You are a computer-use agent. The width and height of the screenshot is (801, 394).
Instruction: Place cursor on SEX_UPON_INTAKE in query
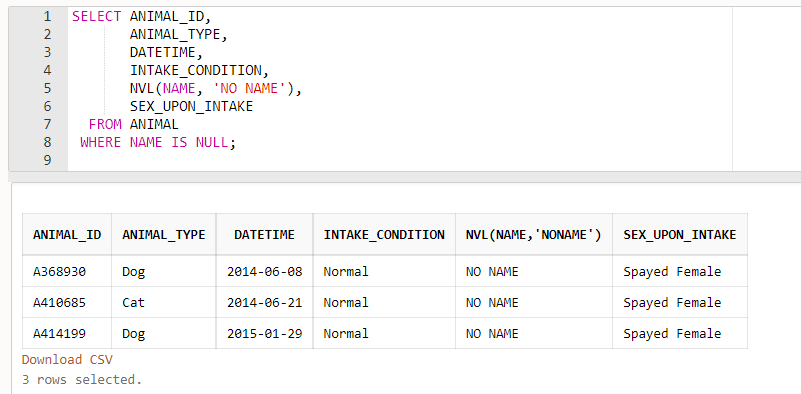pyautogui.click(x=192, y=106)
